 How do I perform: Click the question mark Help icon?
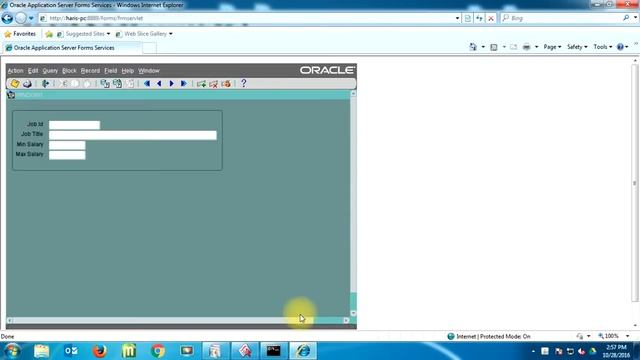coord(244,83)
